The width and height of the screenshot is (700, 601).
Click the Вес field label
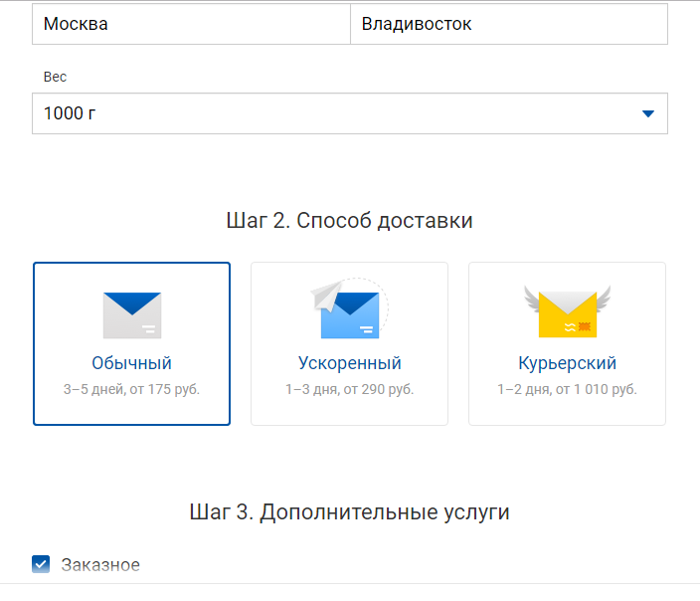(x=55, y=77)
